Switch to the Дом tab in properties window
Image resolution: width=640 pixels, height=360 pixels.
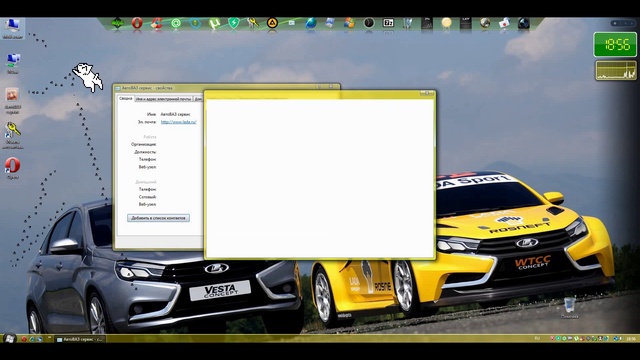198,99
